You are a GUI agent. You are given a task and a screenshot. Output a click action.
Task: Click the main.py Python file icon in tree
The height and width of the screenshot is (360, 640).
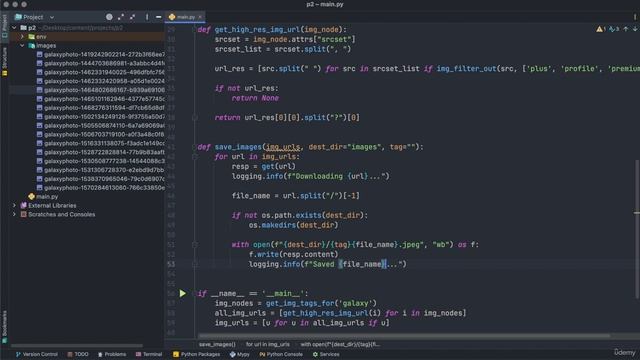[31, 196]
